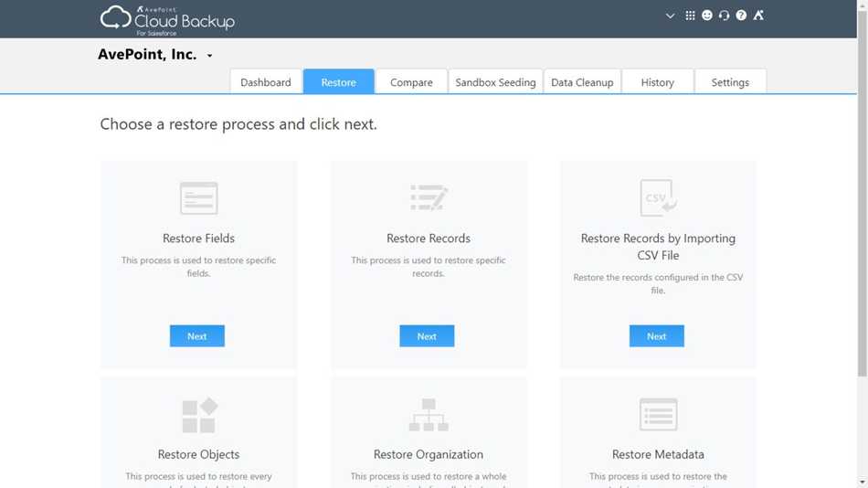Open the headset support icon
The height and width of the screenshot is (488, 868).
(x=724, y=16)
